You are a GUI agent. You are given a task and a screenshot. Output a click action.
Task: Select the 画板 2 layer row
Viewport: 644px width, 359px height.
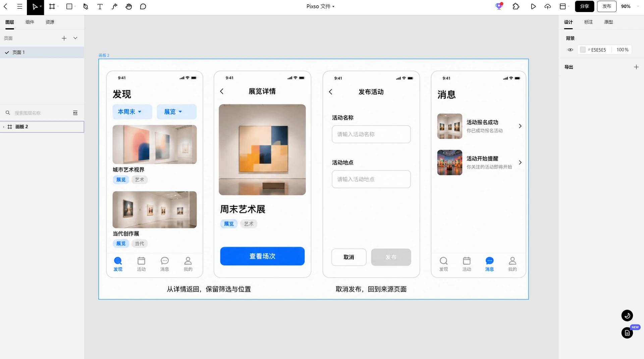point(42,127)
